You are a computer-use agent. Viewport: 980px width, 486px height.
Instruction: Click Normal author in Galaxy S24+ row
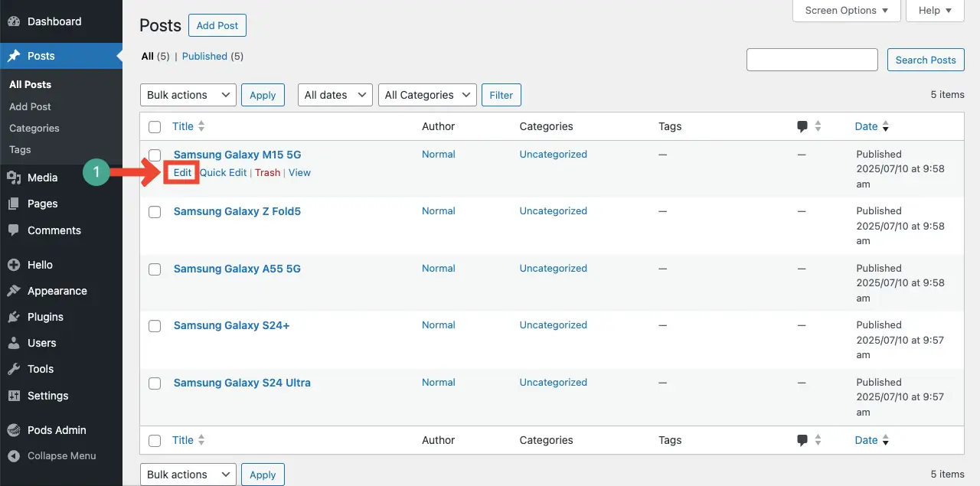439,325
